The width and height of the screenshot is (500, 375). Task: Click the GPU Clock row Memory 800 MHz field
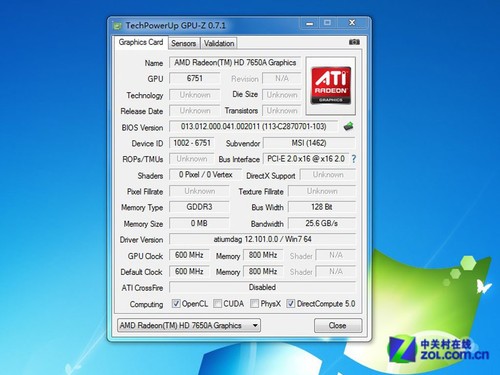[263, 255]
